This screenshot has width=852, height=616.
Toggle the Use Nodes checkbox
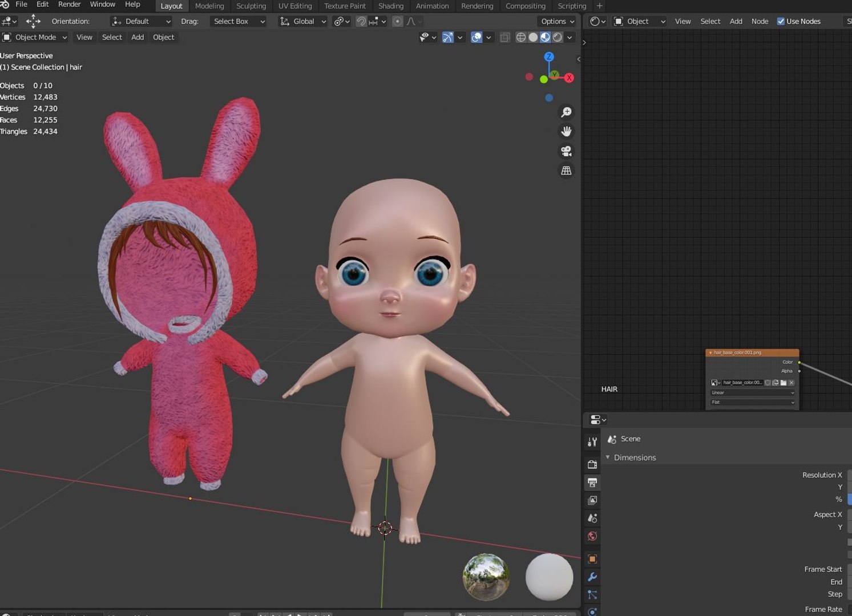coord(781,21)
